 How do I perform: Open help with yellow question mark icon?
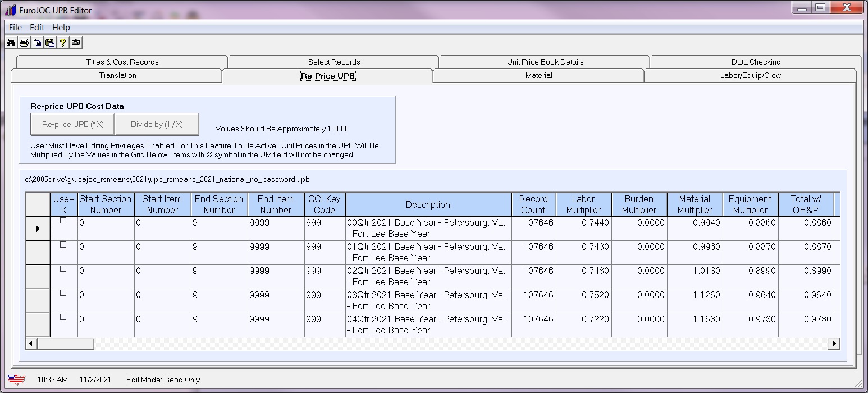63,43
